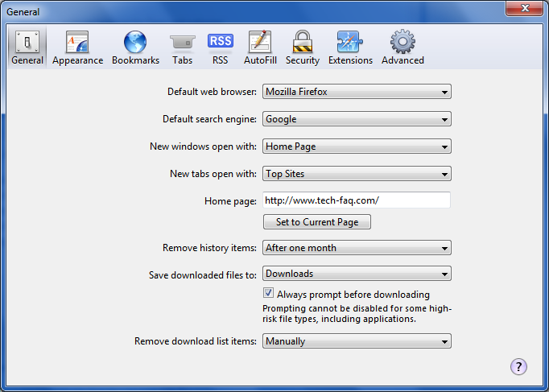Click the Set to Current Page button
This screenshot has height=392, width=549.
click(317, 222)
